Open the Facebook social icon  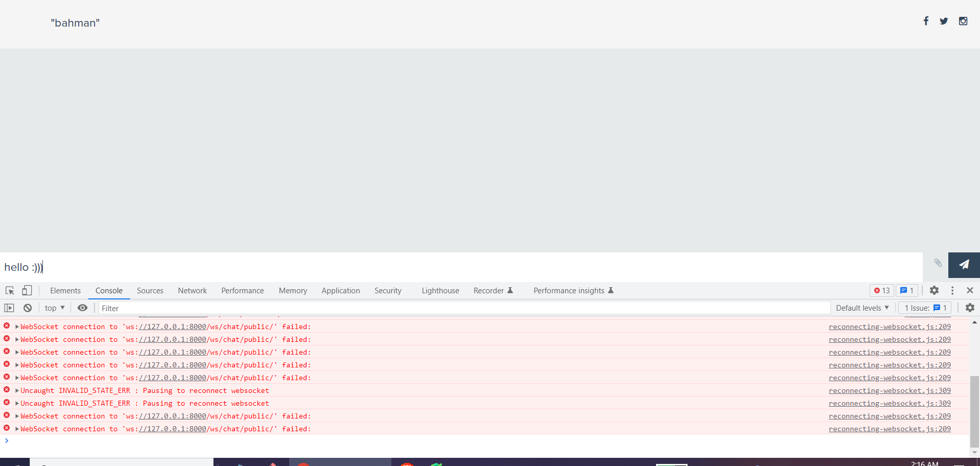(926, 21)
